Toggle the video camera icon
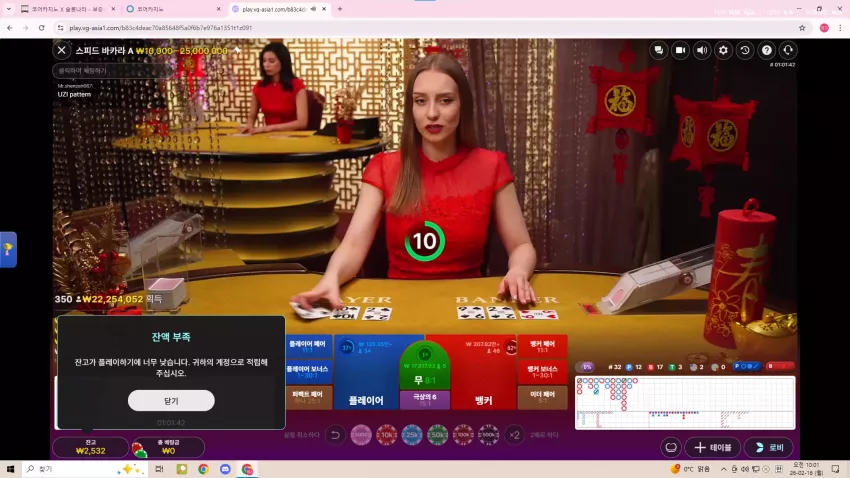Image resolution: width=850 pixels, height=478 pixels. point(680,50)
